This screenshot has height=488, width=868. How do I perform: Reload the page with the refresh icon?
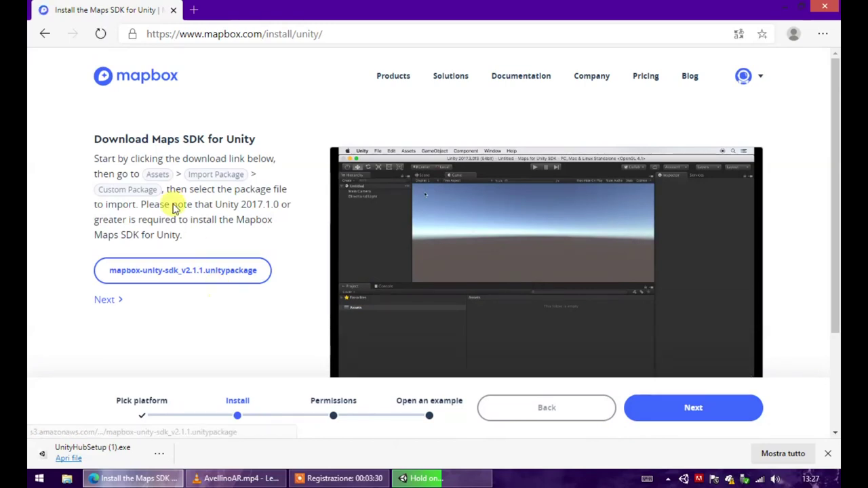(100, 34)
